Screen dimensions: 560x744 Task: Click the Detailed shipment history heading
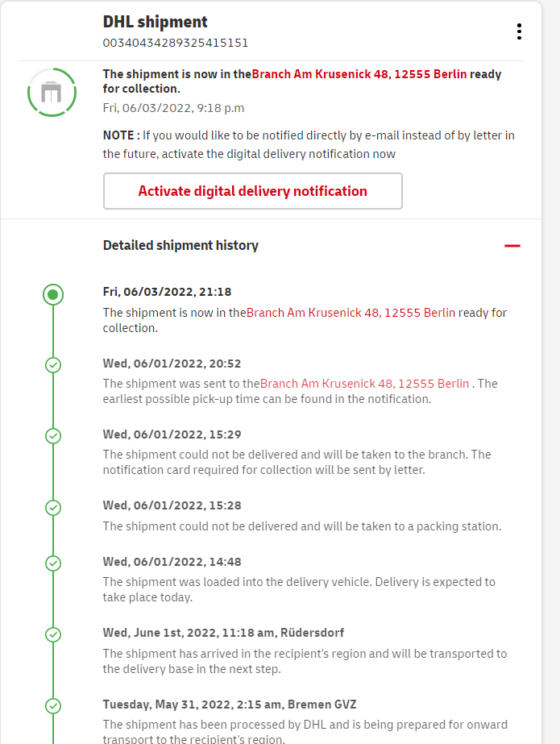[x=180, y=245]
